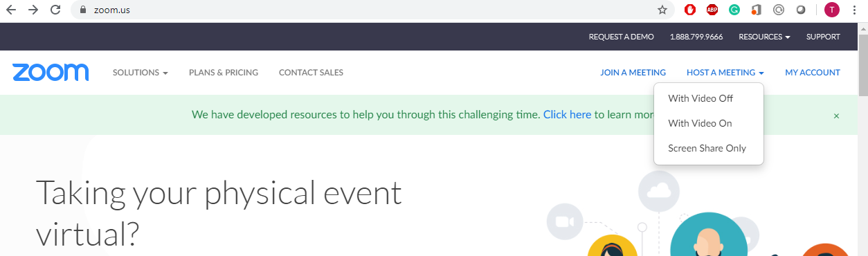Reload the page with refresh icon

(56, 10)
